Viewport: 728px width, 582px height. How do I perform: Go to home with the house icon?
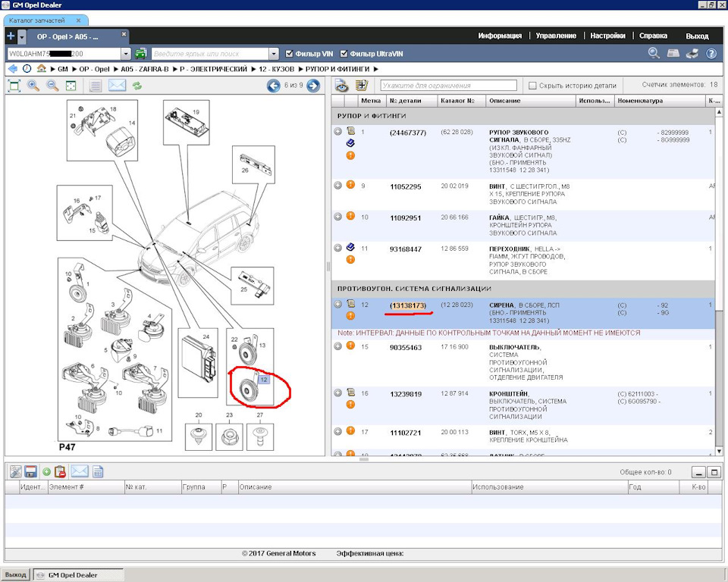tap(42, 69)
